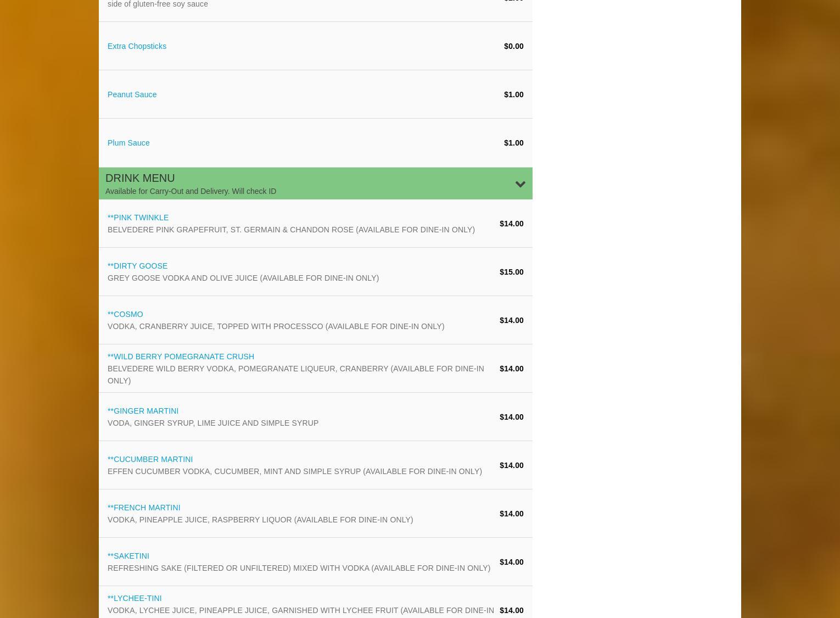This screenshot has width=840, height=618.
Task: Choose the **SAKETINI drink
Action: pos(128,556)
